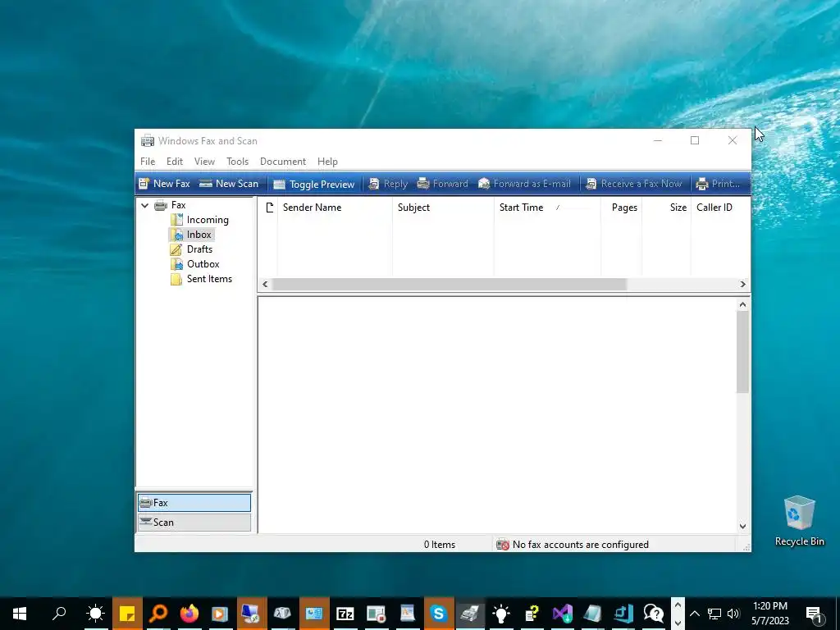840x630 pixels.
Task: Open Visual Studio from the taskbar
Action: 563,614
